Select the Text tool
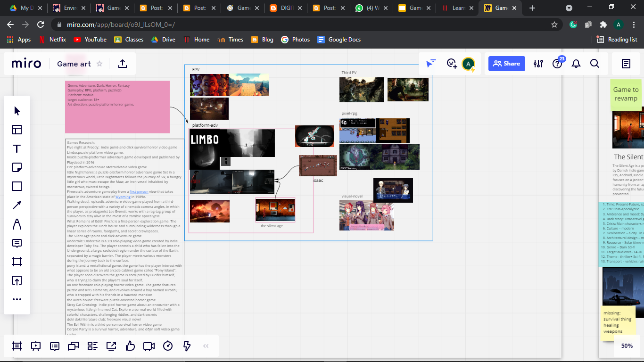This screenshot has height=362, width=644. point(17,148)
